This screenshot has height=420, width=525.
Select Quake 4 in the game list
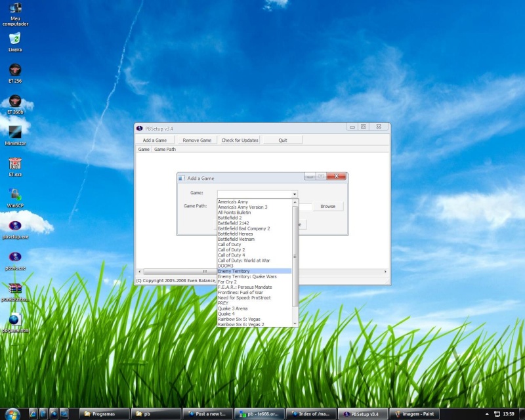(x=255, y=314)
